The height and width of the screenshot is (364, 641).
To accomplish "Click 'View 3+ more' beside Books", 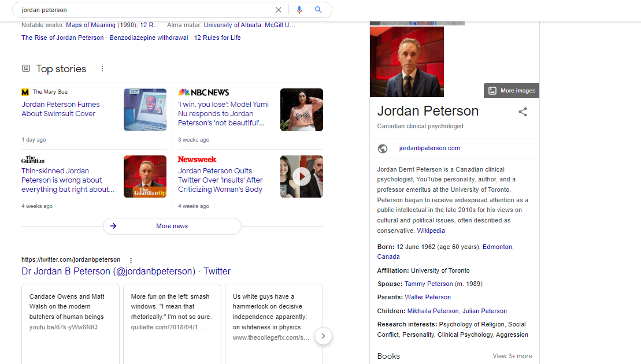I will (x=512, y=356).
